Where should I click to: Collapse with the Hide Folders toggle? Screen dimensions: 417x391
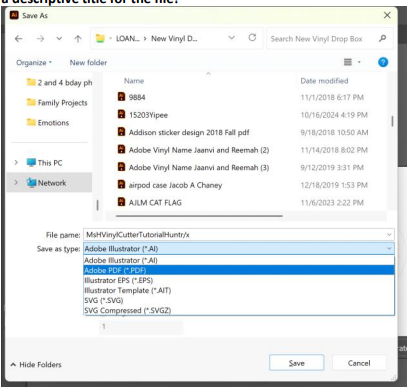pos(36,365)
